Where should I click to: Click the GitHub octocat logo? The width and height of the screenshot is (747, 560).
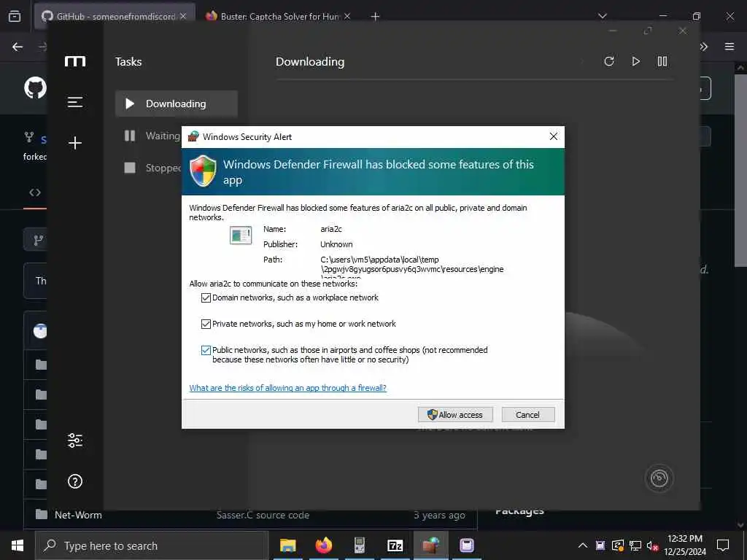35,88
